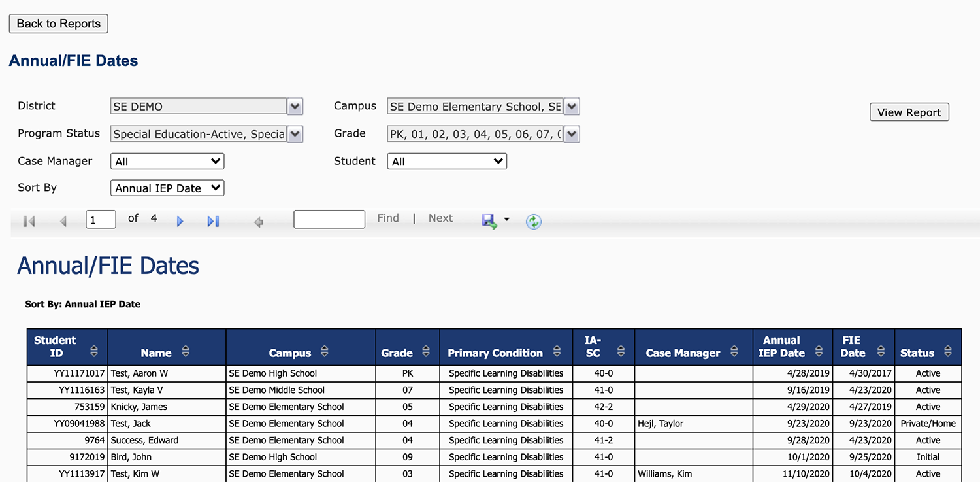Select the name Test, Kayla V

click(x=135, y=390)
